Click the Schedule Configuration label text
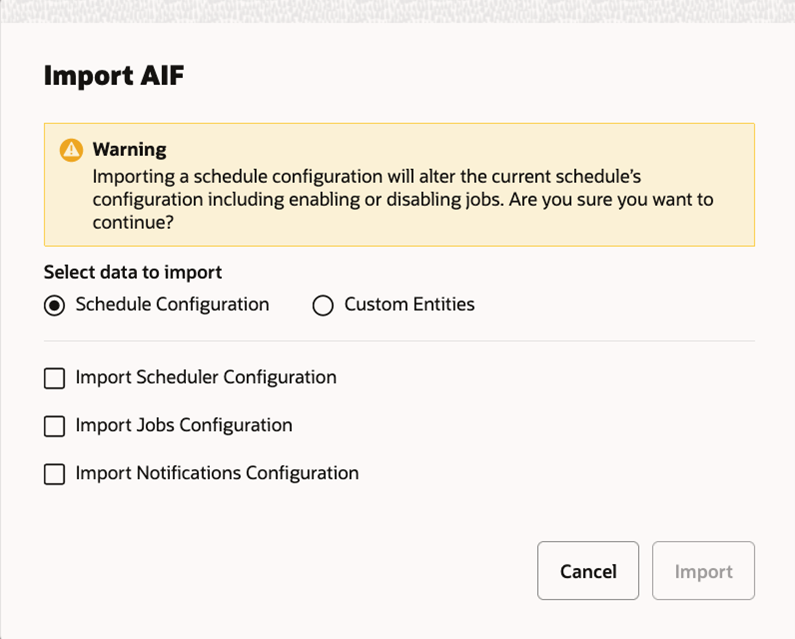This screenshot has width=795, height=639. click(172, 304)
